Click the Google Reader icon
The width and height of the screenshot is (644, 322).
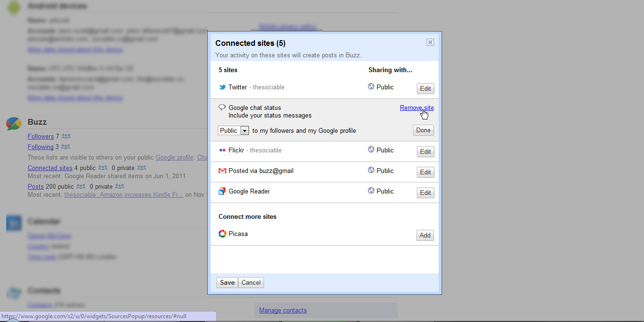222,192
